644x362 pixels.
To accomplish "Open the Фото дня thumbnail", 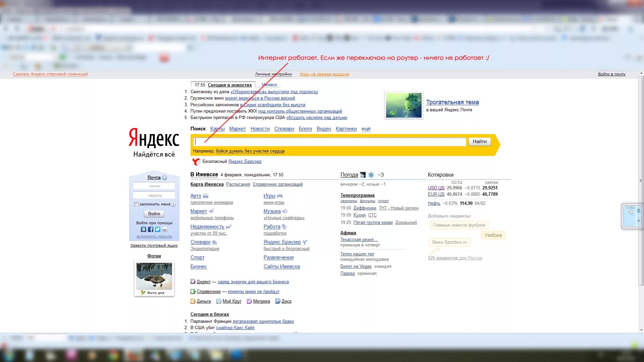I will (154, 276).
